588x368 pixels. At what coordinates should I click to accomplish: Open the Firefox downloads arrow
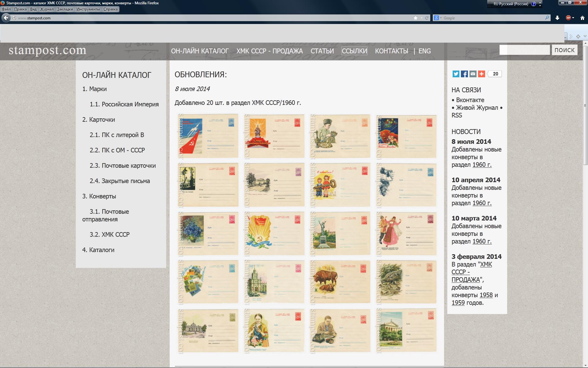pyautogui.click(x=557, y=18)
